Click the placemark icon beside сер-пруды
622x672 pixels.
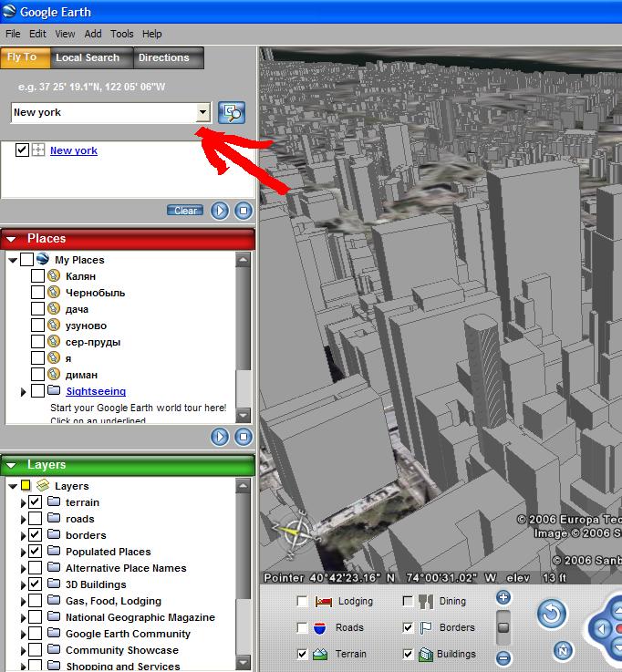[x=54, y=342]
